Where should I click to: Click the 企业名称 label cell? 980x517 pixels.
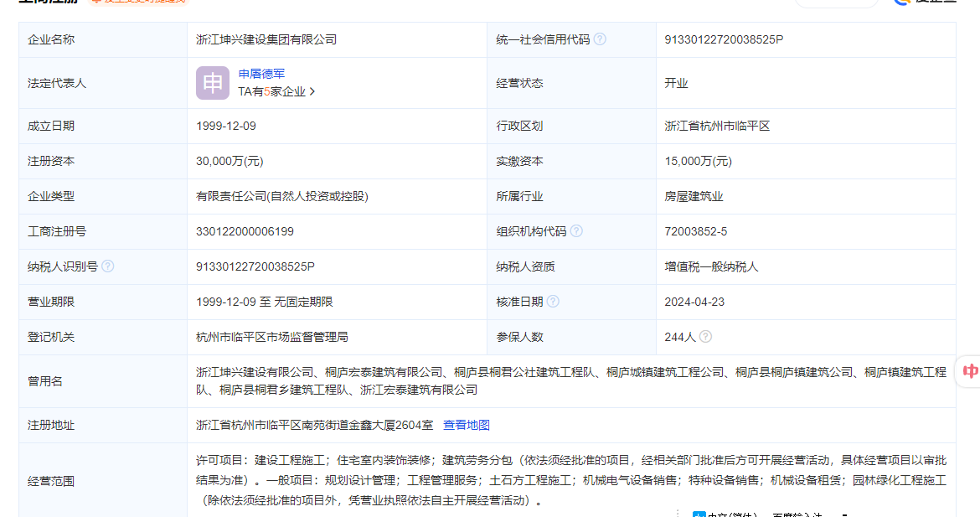point(103,39)
